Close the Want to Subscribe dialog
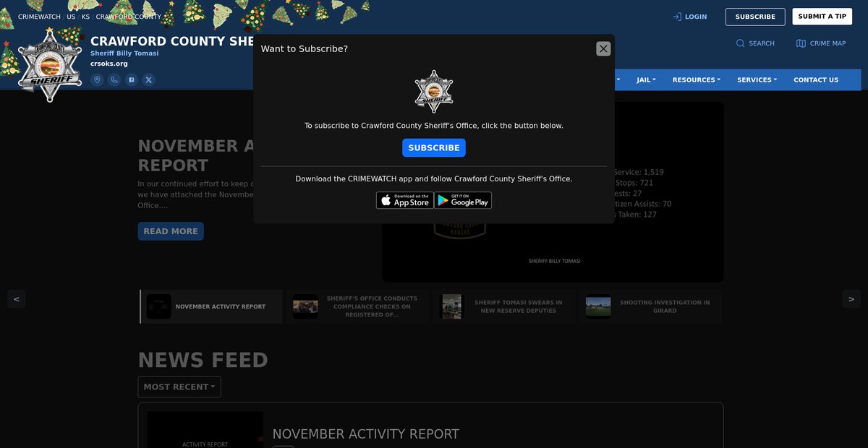The height and width of the screenshot is (448, 868). pos(603,48)
